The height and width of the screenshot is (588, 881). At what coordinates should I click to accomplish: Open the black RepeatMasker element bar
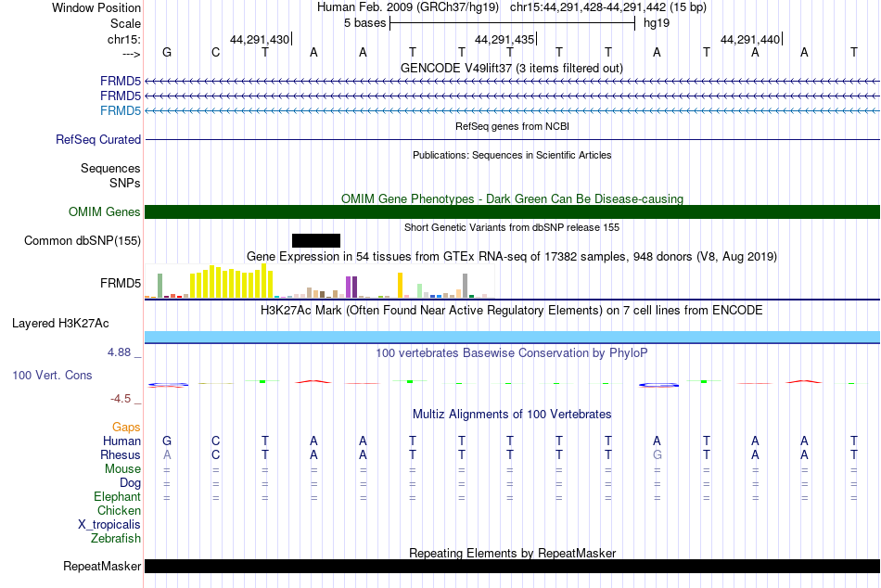pyautogui.click(x=512, y=566)
